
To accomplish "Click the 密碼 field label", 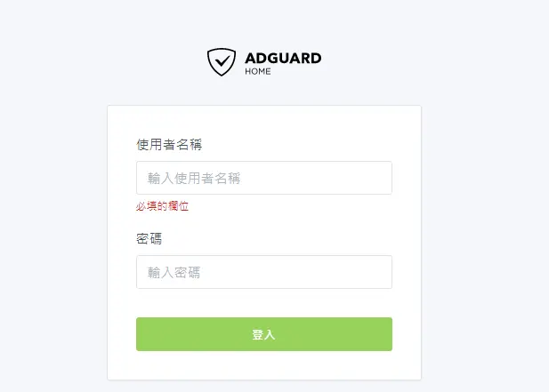I will pos(149,239).
